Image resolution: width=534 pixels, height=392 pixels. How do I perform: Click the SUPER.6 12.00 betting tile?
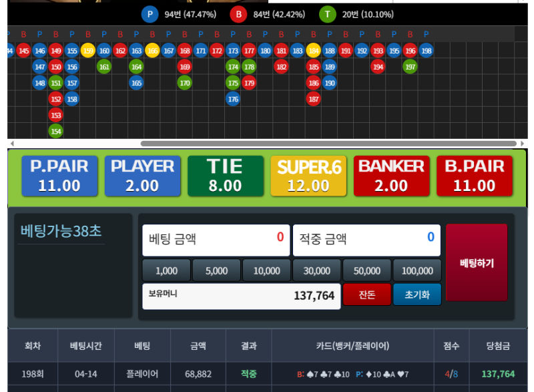pyautogui.click(x=308, y=176)
